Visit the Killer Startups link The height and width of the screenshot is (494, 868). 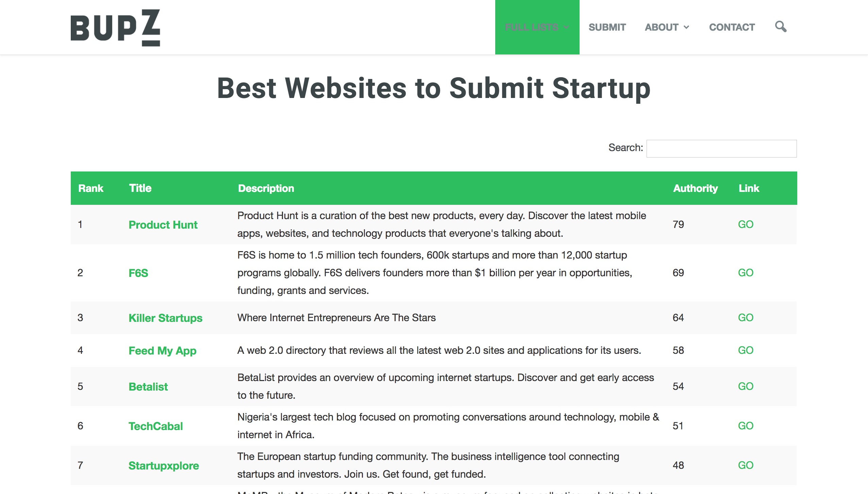click(165, 318)
